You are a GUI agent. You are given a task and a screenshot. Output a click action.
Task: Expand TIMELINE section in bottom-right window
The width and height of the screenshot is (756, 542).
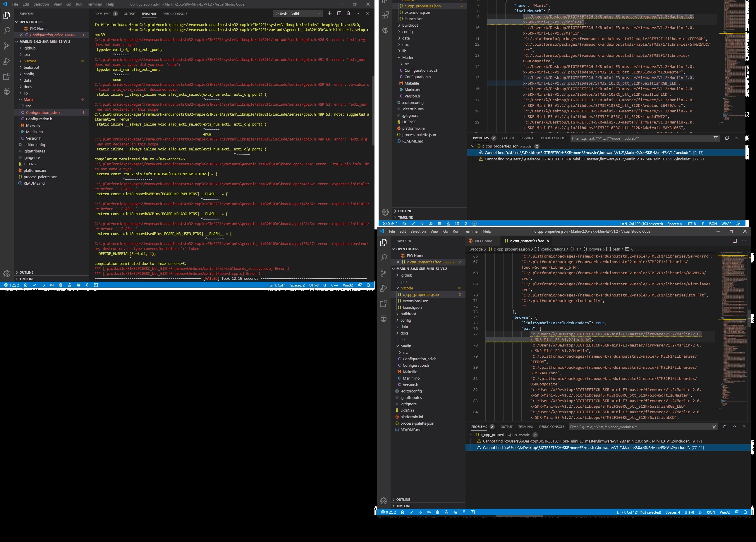(x=428, y=506)
